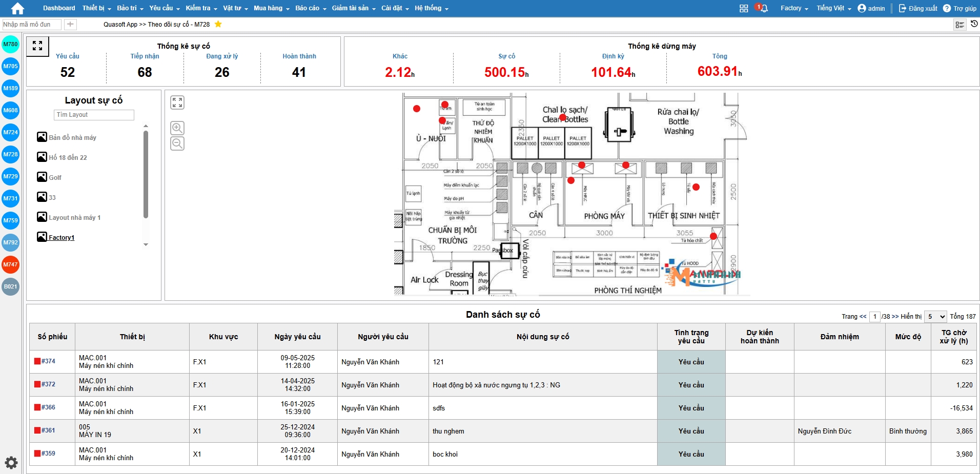Open the settings gear at bottom left

coord(11,463)
